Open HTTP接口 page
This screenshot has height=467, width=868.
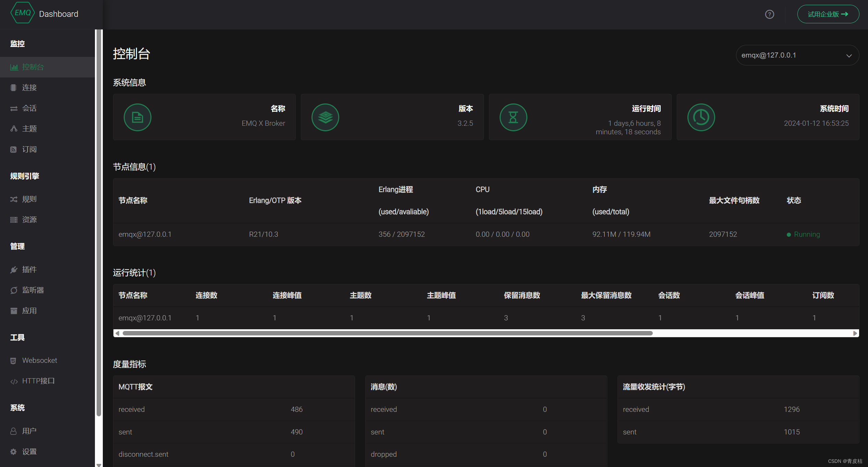pyautogui.click(x=47, y=381)
